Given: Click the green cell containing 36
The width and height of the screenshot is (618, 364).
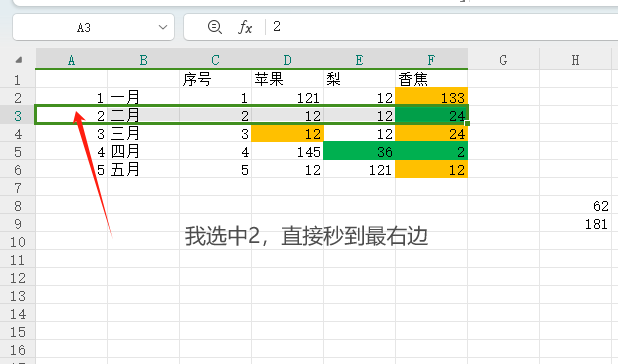Looking at the screenshot, I should point(359,152).
